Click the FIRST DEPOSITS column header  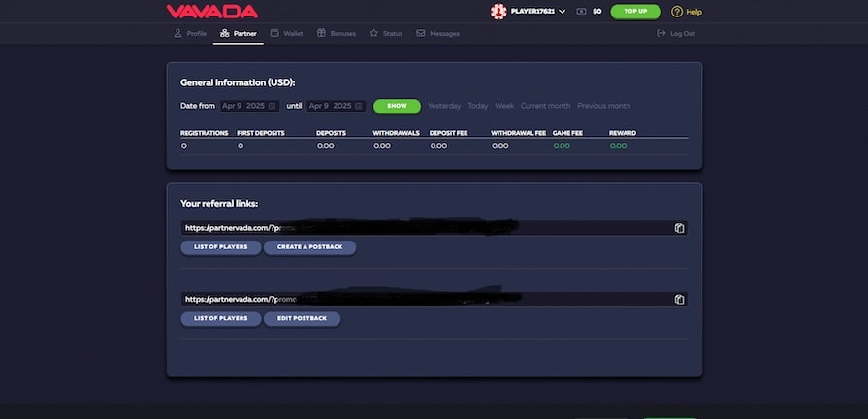(261, 133)
